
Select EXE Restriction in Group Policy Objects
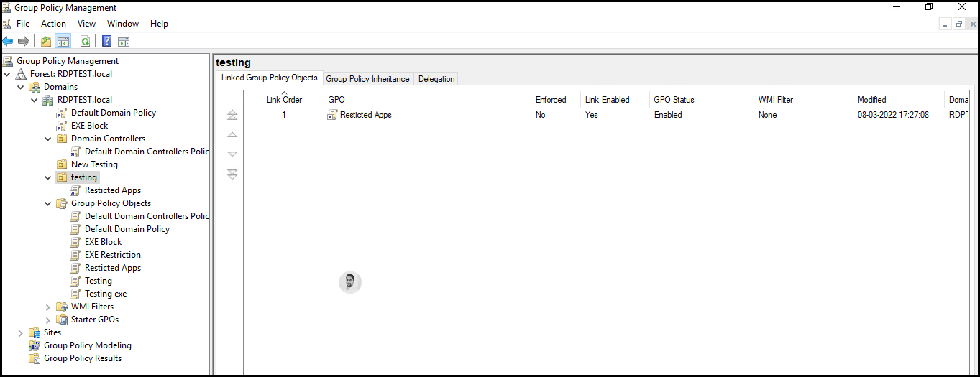[113, 255]
